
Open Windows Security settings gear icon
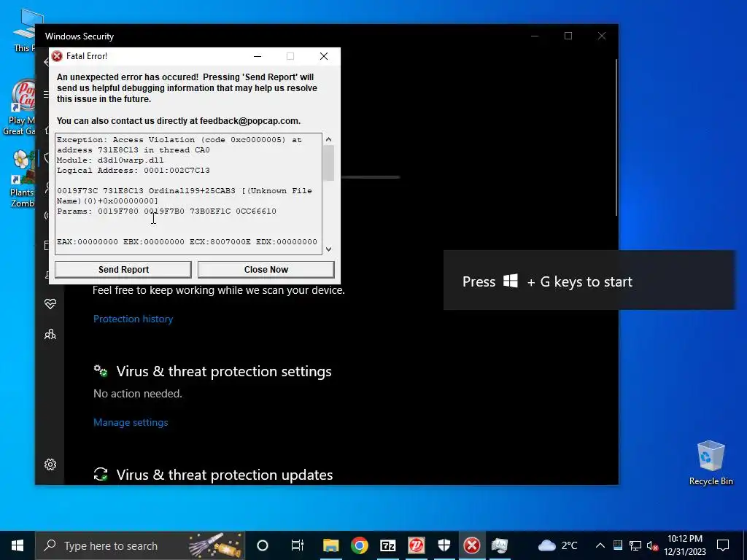(x=50, y=464)
